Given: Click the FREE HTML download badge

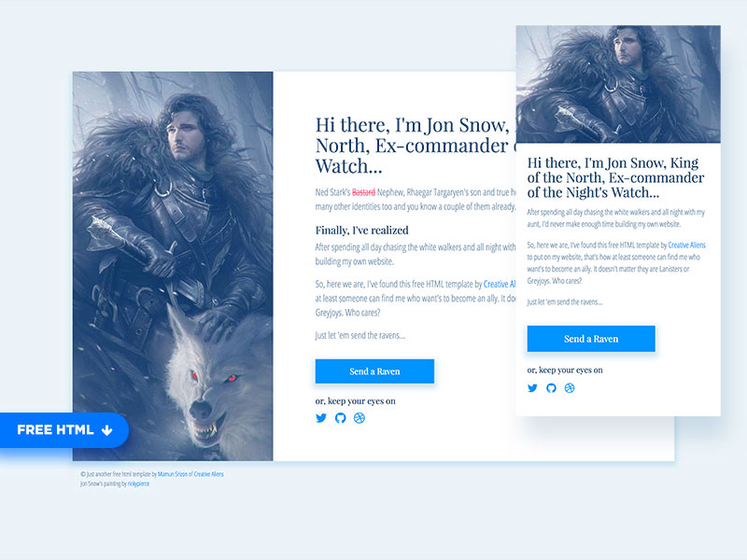Looking at the screenshot, I should (64, 430).
